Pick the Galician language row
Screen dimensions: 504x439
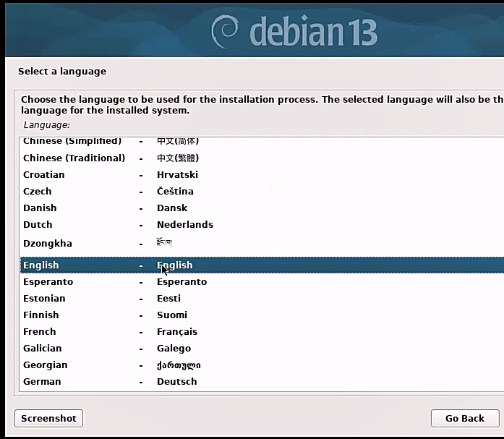[43, 348]
